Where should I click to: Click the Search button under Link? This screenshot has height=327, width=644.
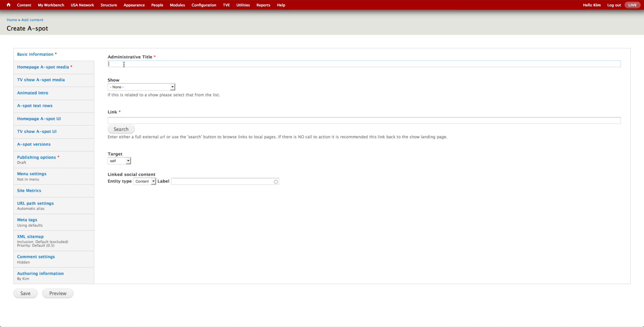click(121, 129)
